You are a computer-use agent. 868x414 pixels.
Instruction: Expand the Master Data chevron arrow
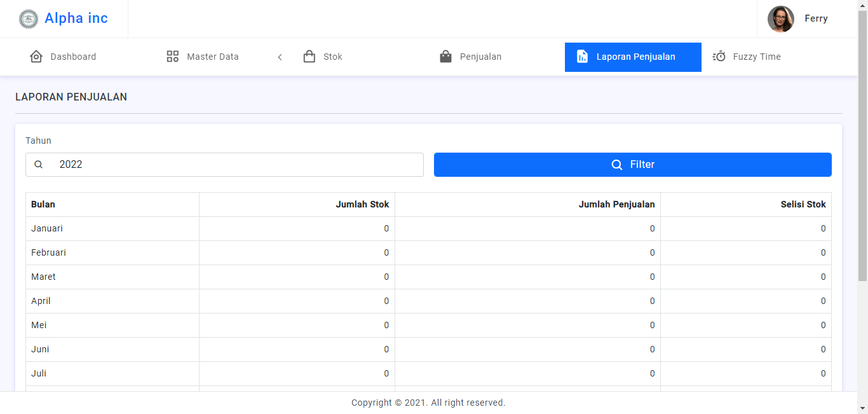[280, 57]
